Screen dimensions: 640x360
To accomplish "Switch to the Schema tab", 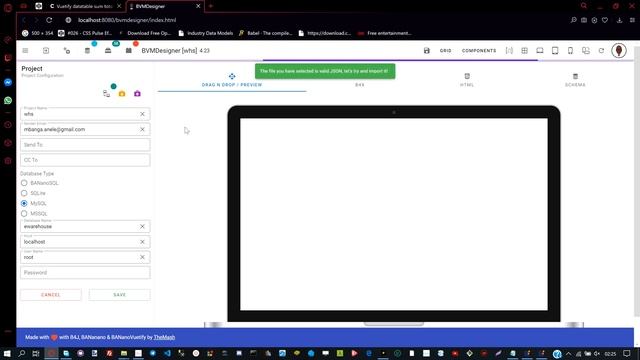I will (575, 80).
